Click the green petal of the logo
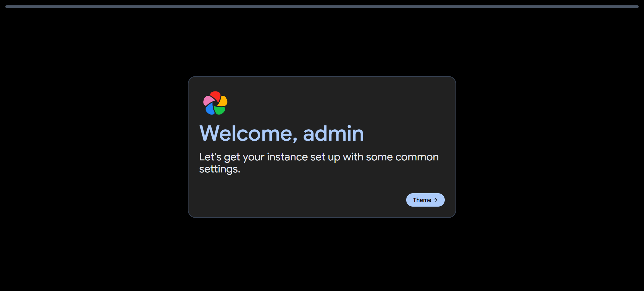 point(220,110)
